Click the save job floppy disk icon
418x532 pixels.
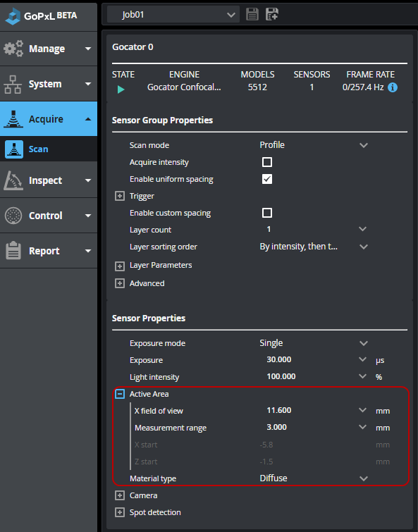pyautogui.click(x=252, y=14)
